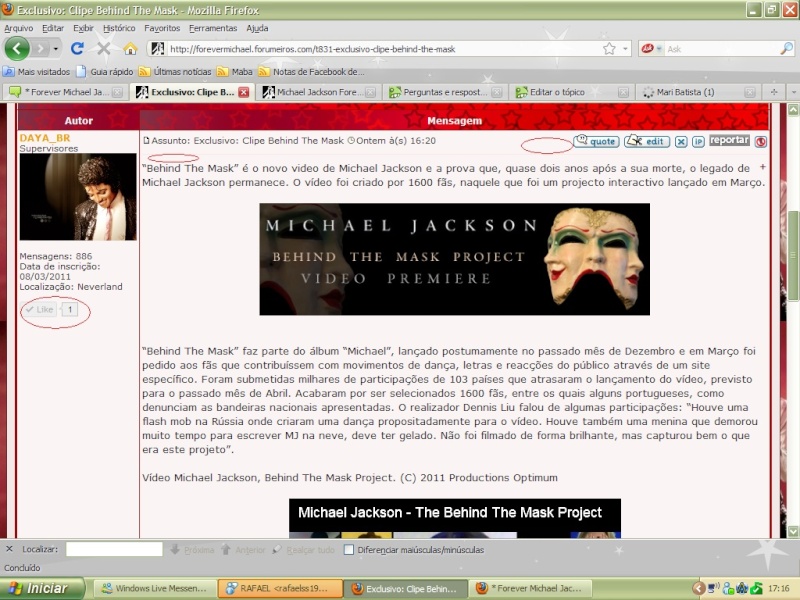Close the Editar o tópico tab
The image size is (800, 600).
click(623, 92)
